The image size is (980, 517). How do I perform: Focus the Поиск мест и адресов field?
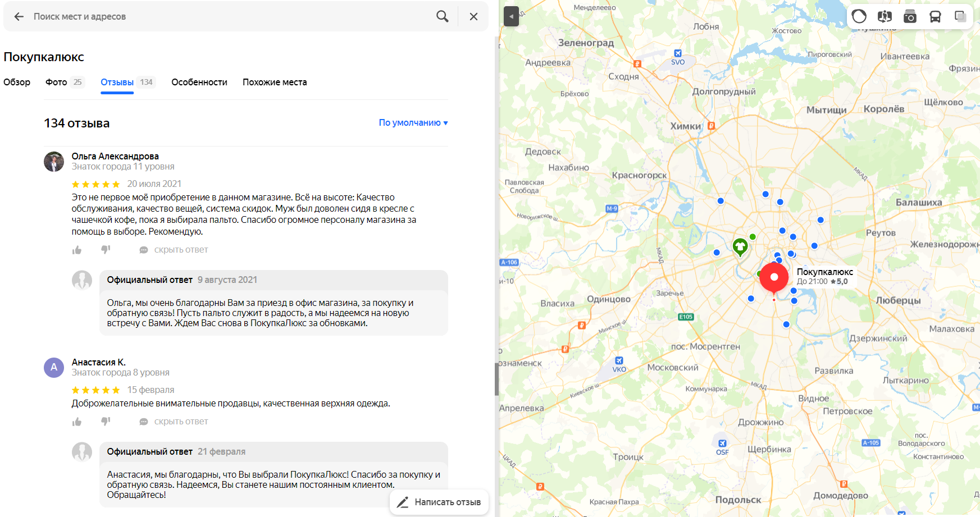pyautogui.click(x=230, y=17)
